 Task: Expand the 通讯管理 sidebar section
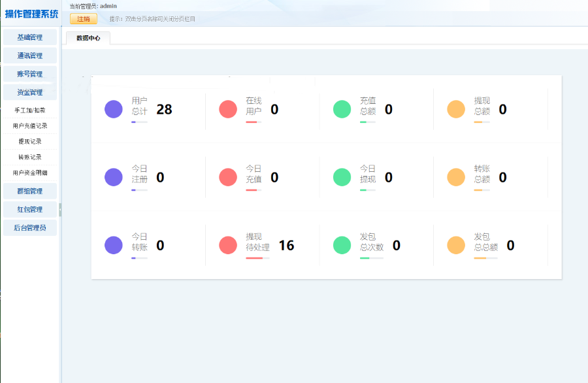click(x=30, y=56)
